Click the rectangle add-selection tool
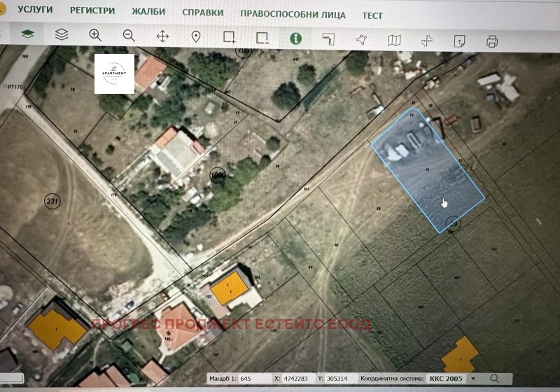The width and height of the screenshot is (560, 392). coord(229,37)
